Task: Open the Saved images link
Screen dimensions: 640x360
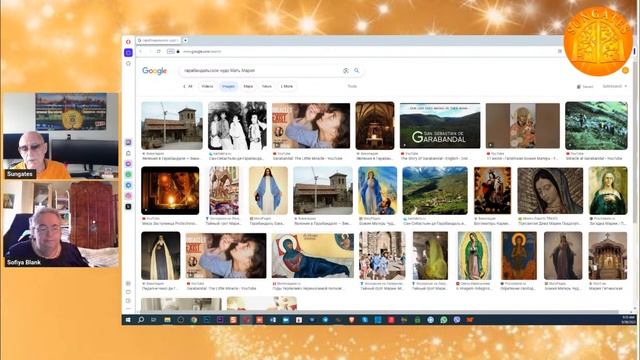Action: 585,87
